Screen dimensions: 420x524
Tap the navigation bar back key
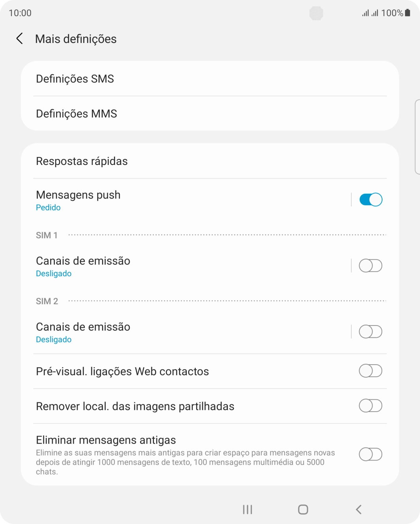coord(358,509)
